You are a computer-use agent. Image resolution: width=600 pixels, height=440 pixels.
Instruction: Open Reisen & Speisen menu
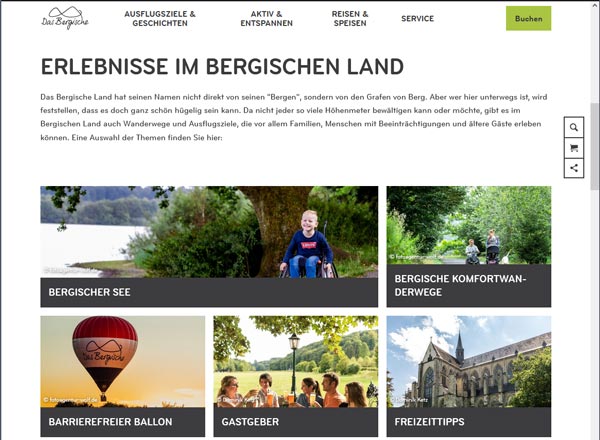tap(350, 18)
